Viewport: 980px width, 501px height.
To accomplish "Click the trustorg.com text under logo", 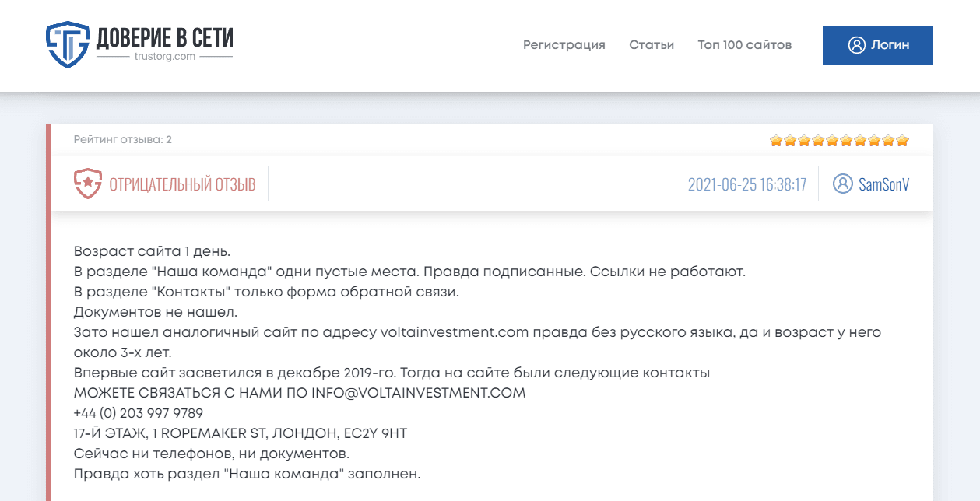I will 164,57.
